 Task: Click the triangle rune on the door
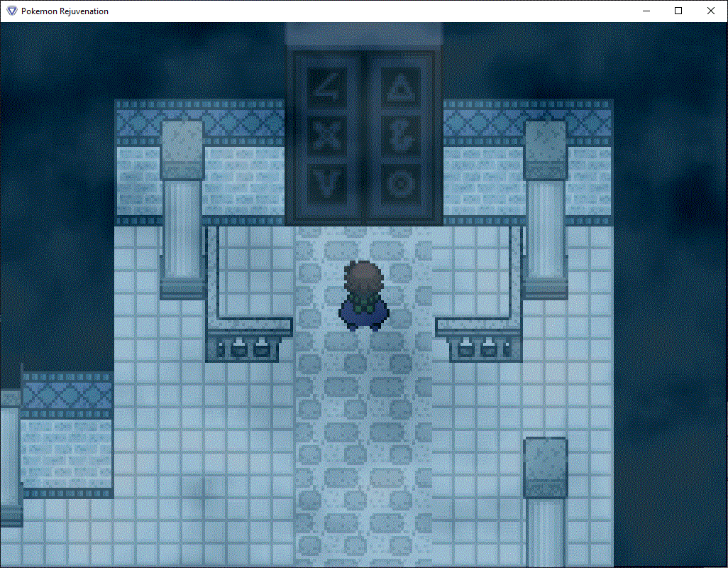(400, 88)
